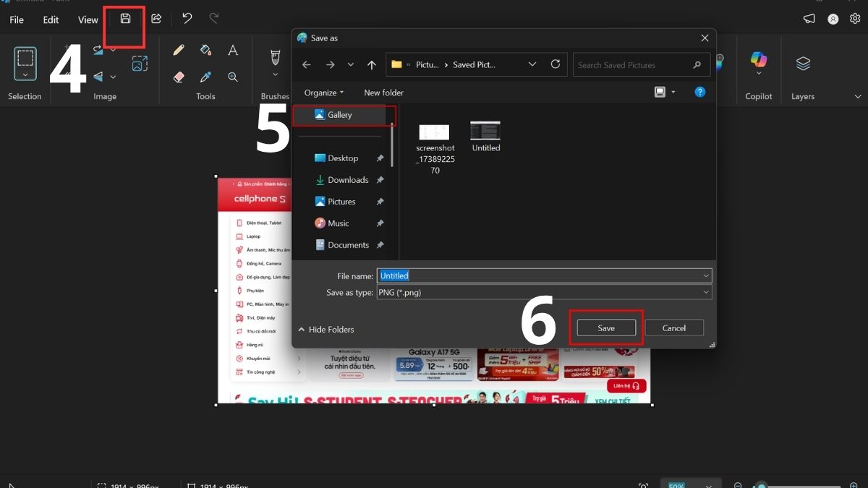Pick the Color picker (eyedropper) tool

coord(205,77)
